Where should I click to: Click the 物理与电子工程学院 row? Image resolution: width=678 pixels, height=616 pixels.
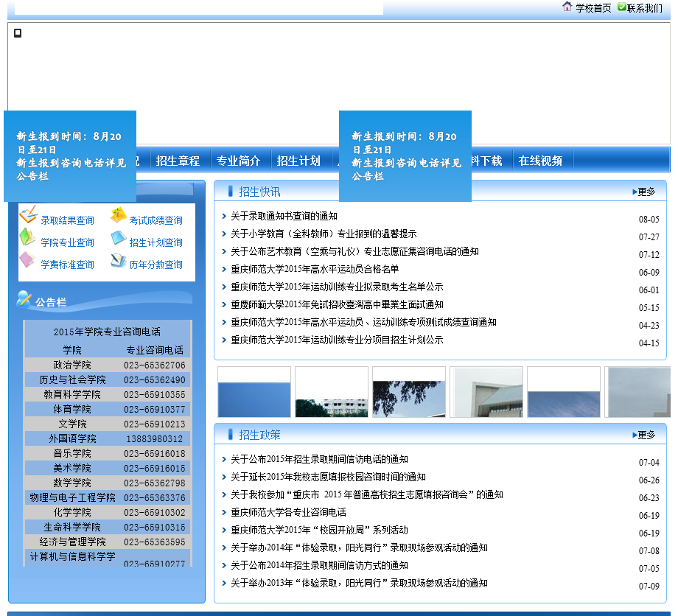[108, 497]
